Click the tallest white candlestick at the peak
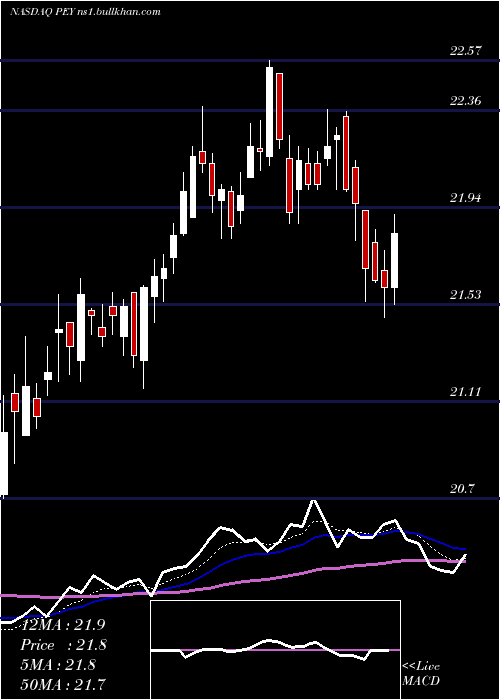Viewport: 500px width, 700px height. point(270,112)
